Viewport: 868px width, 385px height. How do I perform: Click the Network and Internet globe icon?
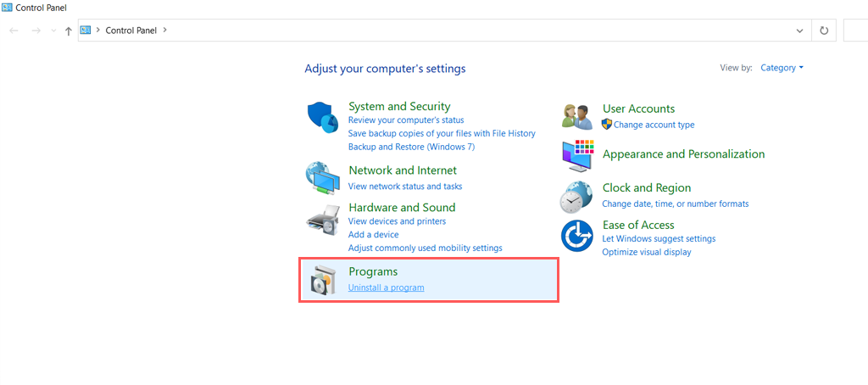(322, 177)
